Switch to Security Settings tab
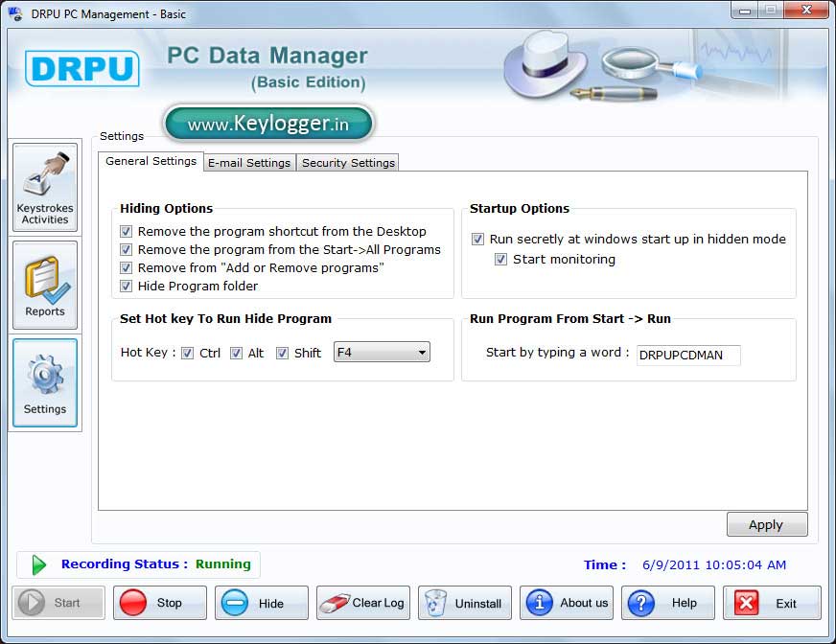 pos(348,163)
